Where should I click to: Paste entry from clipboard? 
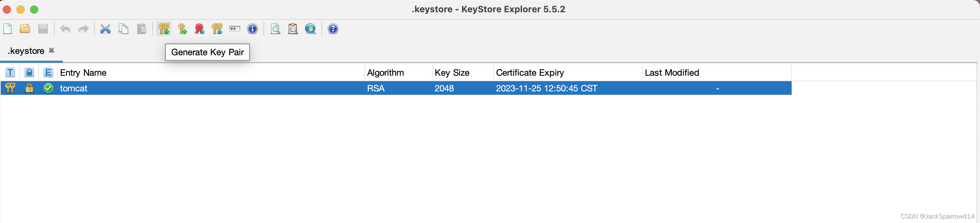pyautogui.click(x=142, y=29)
